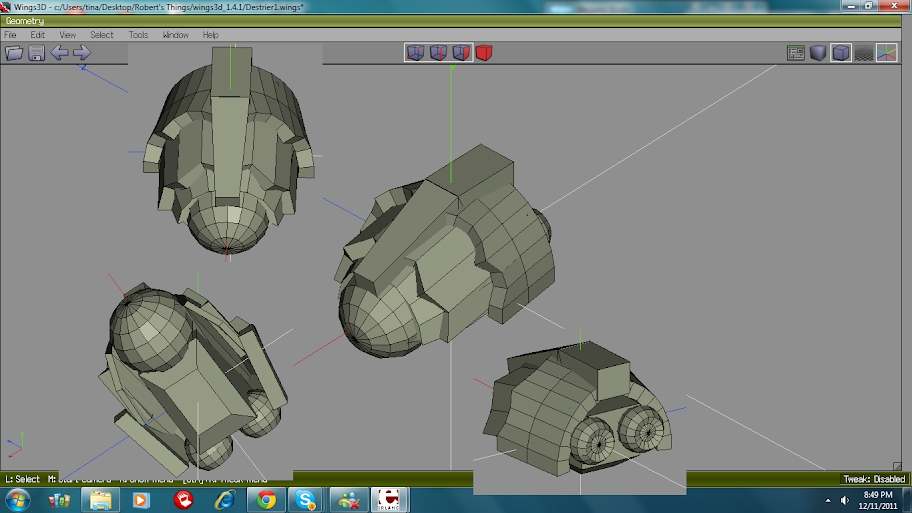Open Google Chrome from taskbar

266,500
